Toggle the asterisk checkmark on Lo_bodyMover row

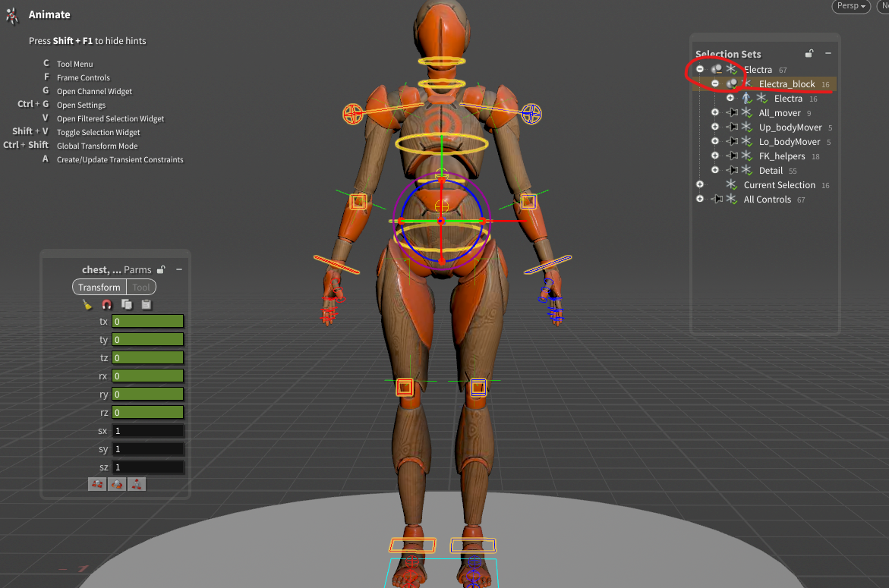pos(747,142)
